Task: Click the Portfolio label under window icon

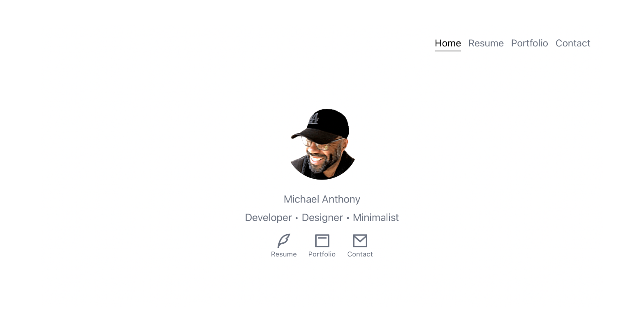Action: [x=322, y=254]
